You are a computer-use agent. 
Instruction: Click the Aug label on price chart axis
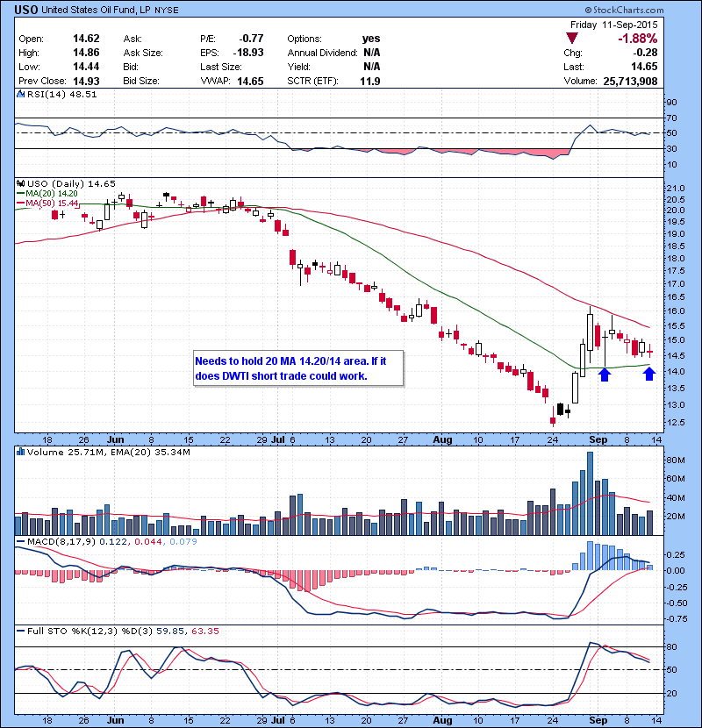[441, 439]
